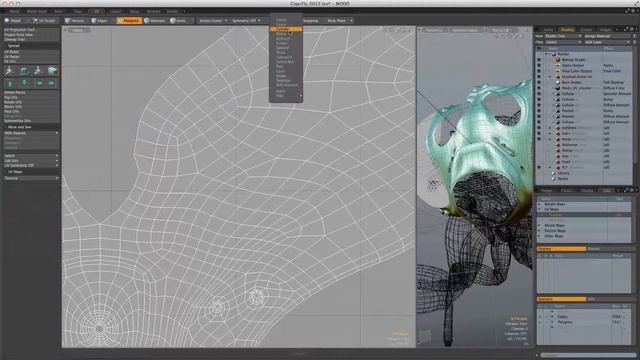Click the Advanced OpenGL viewport button
The image size is (640, 360).
click(465, 30)
